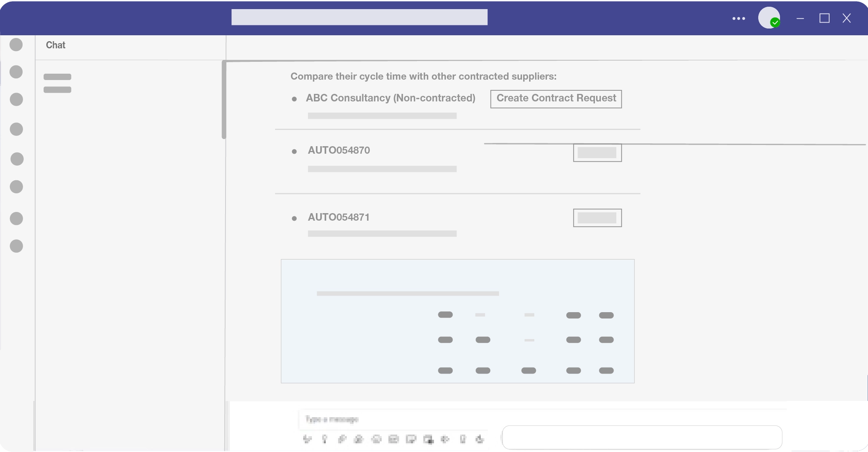Click the chat list vertical scrollbar

click(x=224, y=99)
